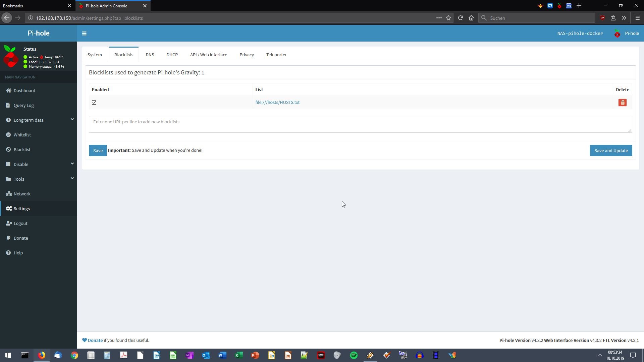The width and height of the screenshot is (644, 362).
Task: Expand the Tools submenu
Action: pos(39,179)
